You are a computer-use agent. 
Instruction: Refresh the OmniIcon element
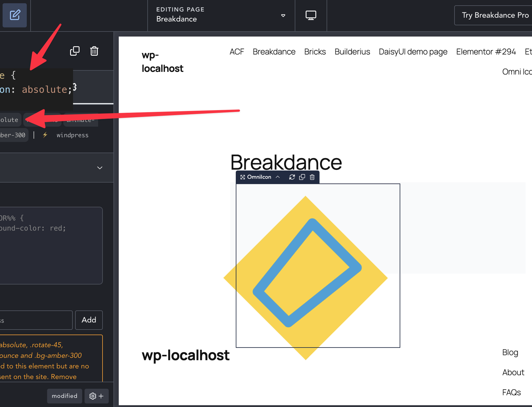click(x=292, y=177)
